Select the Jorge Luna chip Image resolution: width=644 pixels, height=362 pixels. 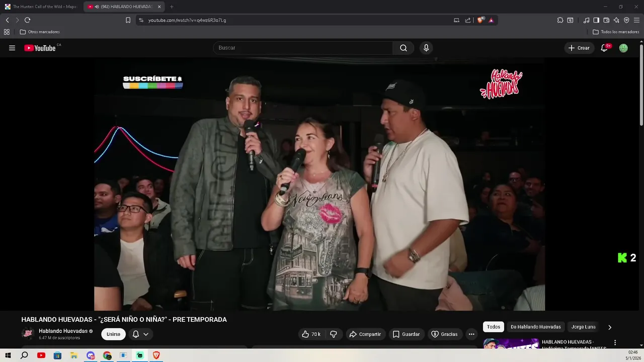pos(583,327)
